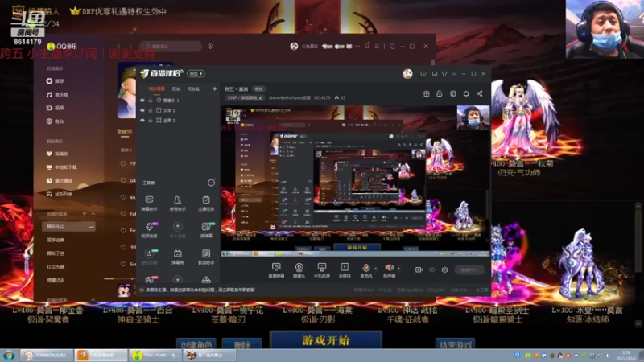Viewport: 644px width, 362px height.
Task: Open 试听列表 in QQ音乐 sidebar
Action: click(x=59, y=194)
